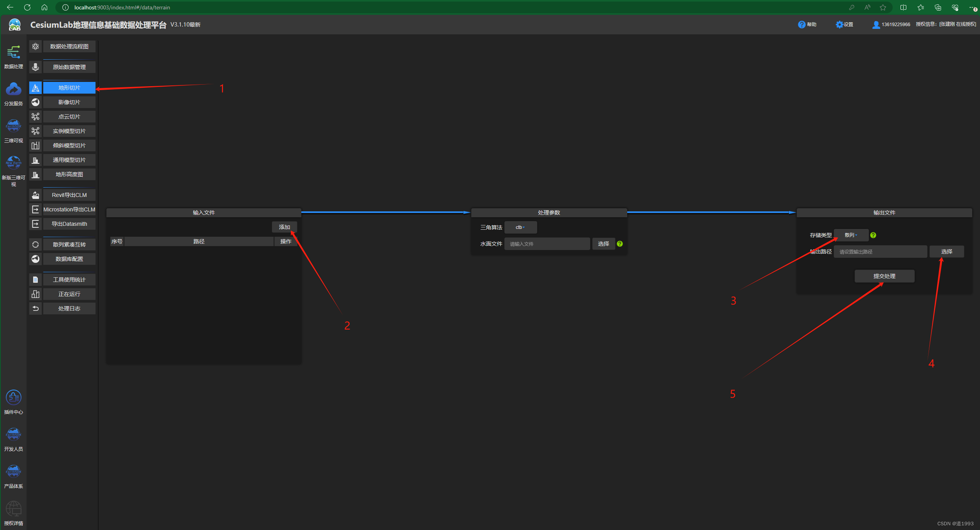Click the 数据处理 sidebar icon
The height and width of the screenshot is (530, 980).
point(14,52)
